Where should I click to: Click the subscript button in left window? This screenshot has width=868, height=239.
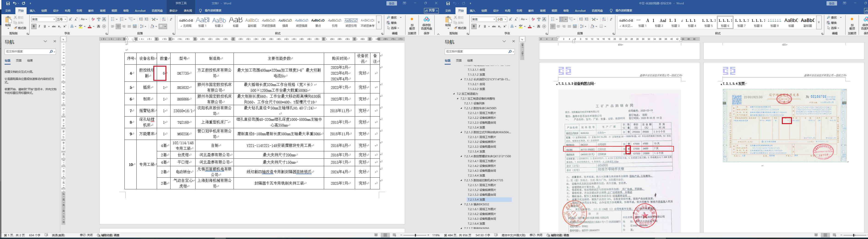[x=59, y=27]
